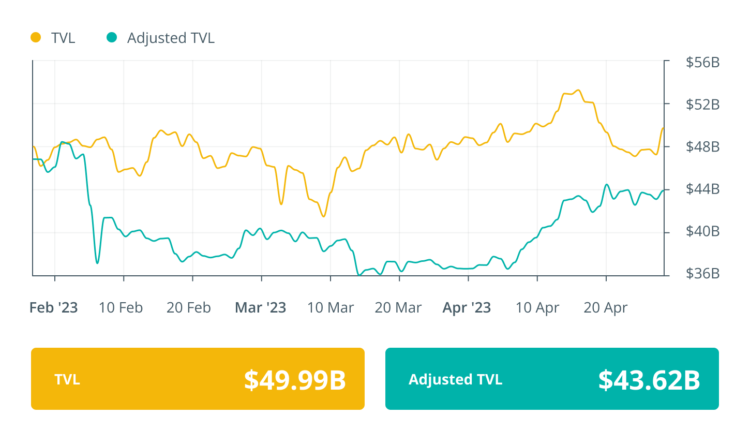Click the yellow TVL legend dot

point(37,38)
